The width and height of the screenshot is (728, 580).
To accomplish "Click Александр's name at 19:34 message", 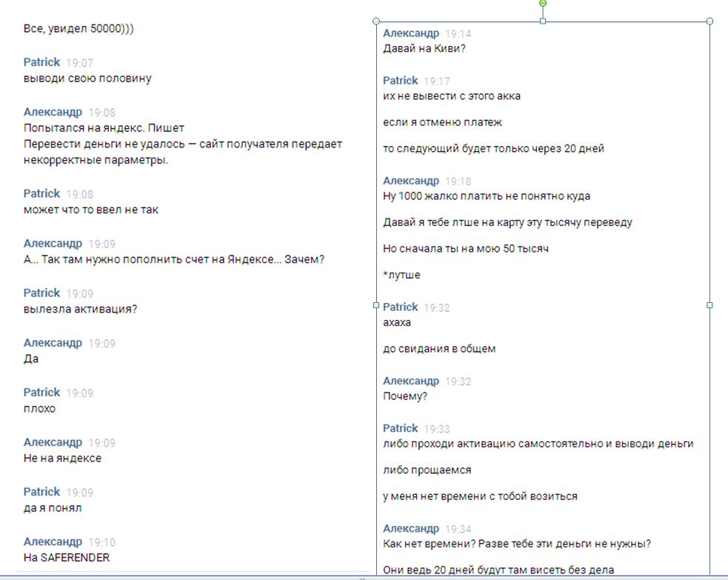I will [411, 528].
